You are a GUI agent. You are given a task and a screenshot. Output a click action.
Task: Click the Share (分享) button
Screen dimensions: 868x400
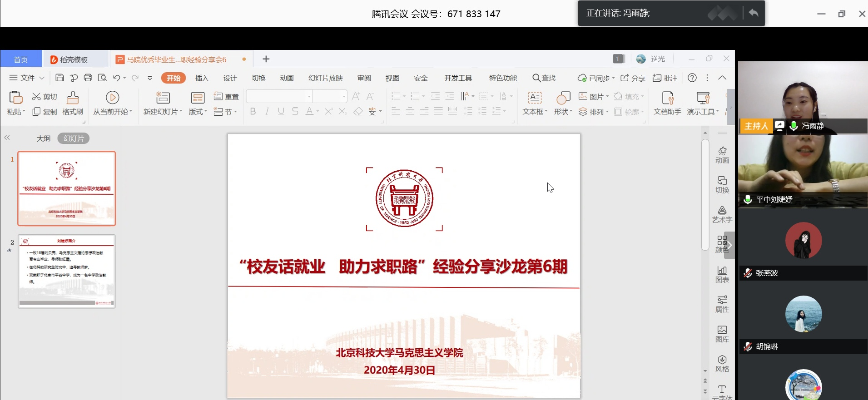633,78
